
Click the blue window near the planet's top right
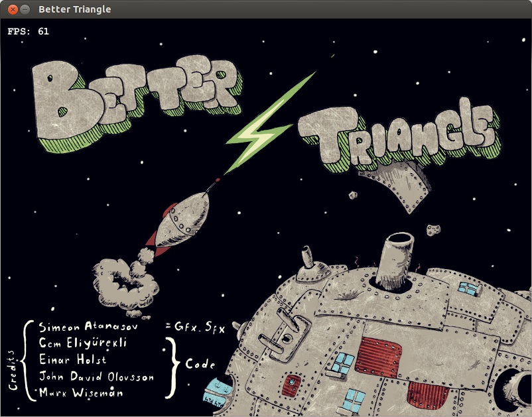click(470, 288)
